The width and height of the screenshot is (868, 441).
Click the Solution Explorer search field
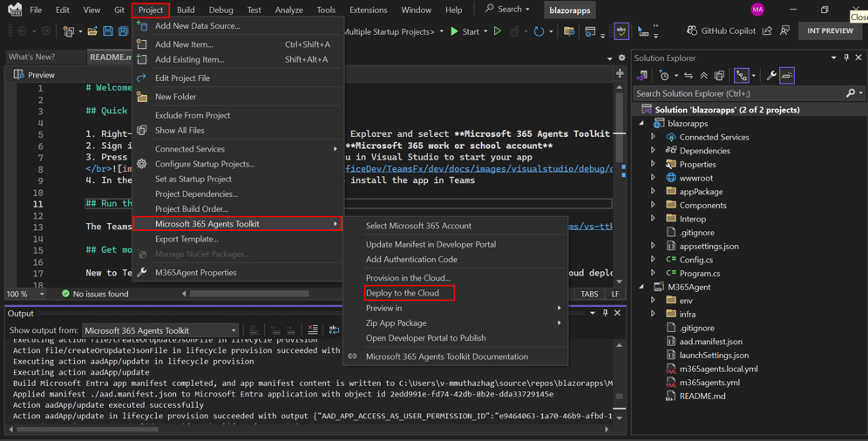pos(739,93)
